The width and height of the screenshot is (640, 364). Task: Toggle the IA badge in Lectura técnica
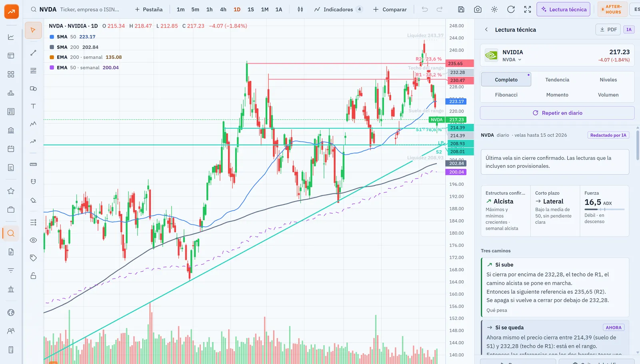click(x=629, y=30)
